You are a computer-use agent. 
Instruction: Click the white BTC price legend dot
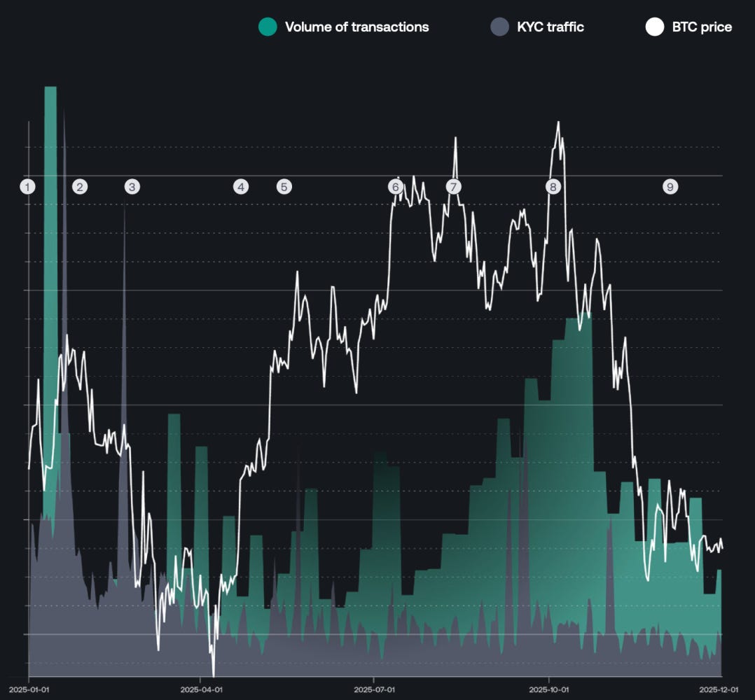(655, 27)
